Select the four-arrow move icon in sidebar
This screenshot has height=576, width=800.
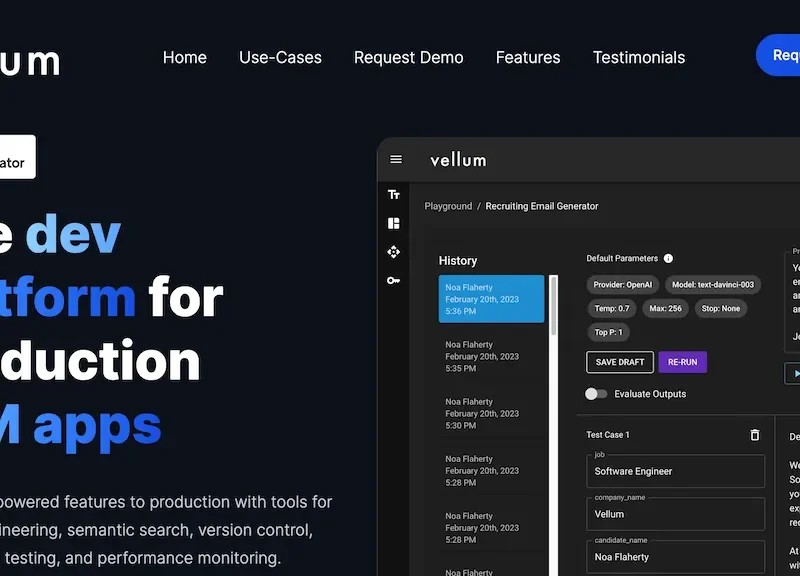tap(394, 252)
